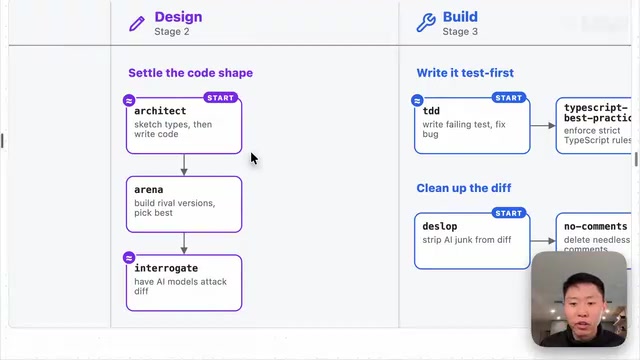Click 'enforce strict TypeScript rules' description
This screenshot has height=360, width=640.
[597, 135]
